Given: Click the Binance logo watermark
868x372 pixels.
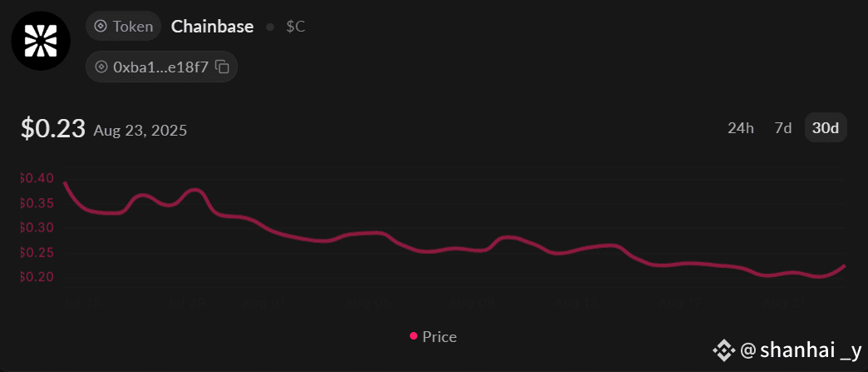Looking at the screenshot, I should [723, 350].
